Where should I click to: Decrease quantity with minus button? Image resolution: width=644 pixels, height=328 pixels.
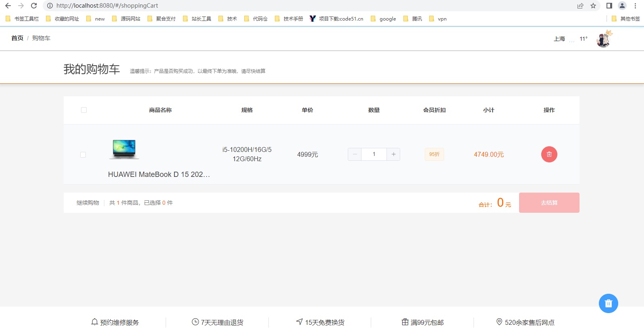355,154
